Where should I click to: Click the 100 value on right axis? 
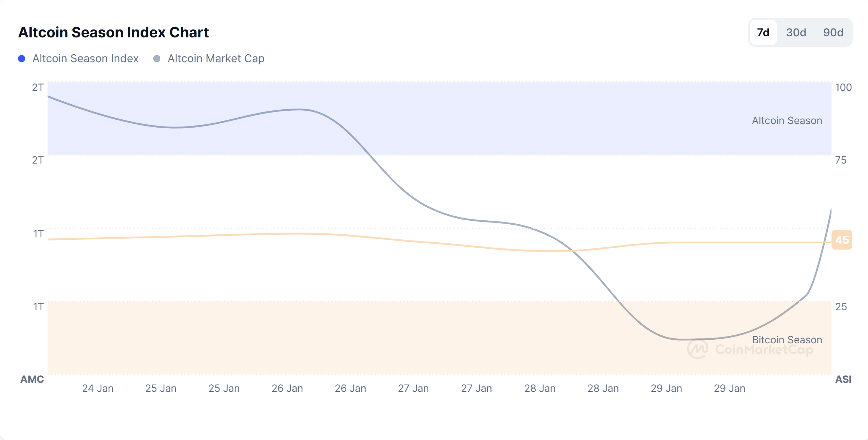pyautogui.click(x=843, y=87)
